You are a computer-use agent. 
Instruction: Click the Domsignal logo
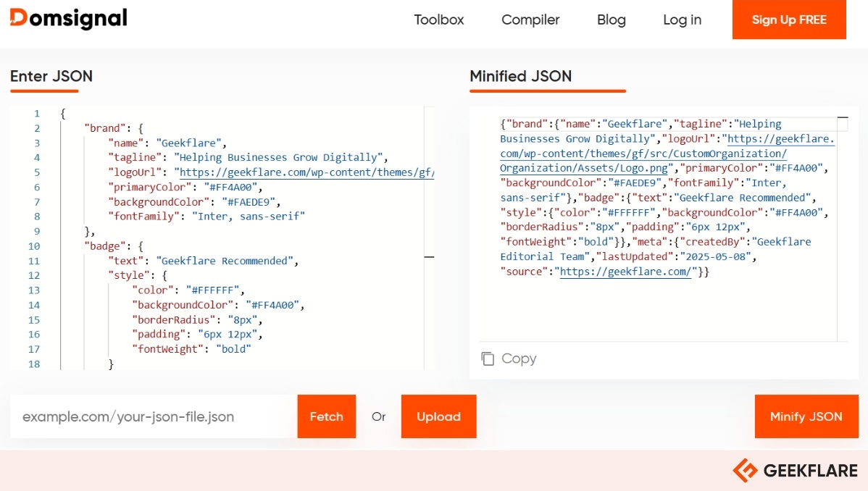coord(69,19)
